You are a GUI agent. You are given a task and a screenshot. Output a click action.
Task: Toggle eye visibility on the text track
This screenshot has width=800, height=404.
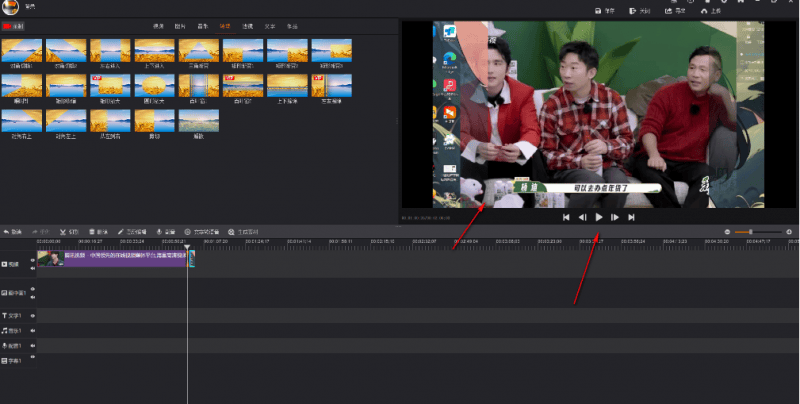tap(32, 315)
